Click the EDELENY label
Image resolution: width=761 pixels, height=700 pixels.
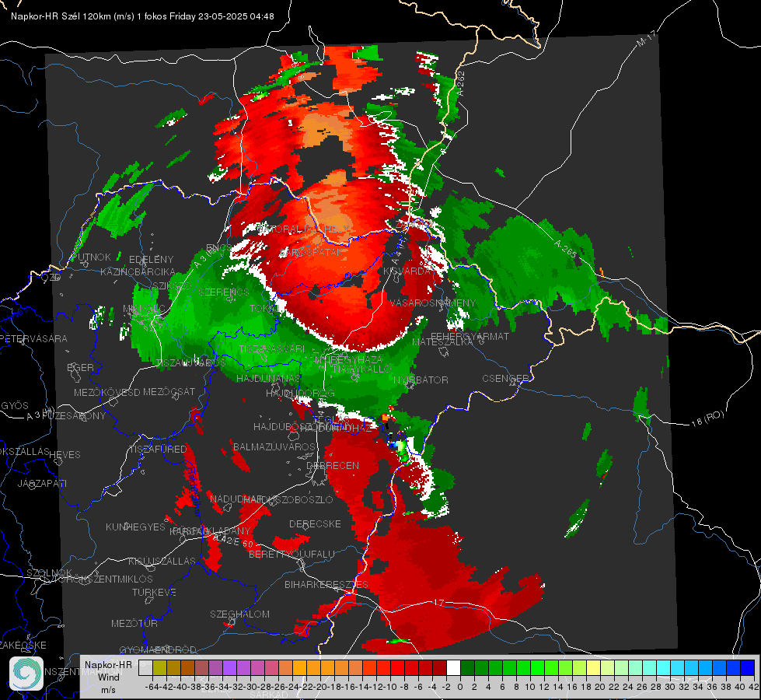pyautogui.click(x=151, y=259)
